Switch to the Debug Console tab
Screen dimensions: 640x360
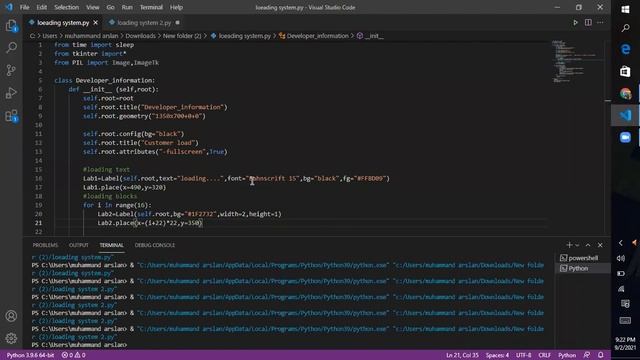[x=155, y=245]
